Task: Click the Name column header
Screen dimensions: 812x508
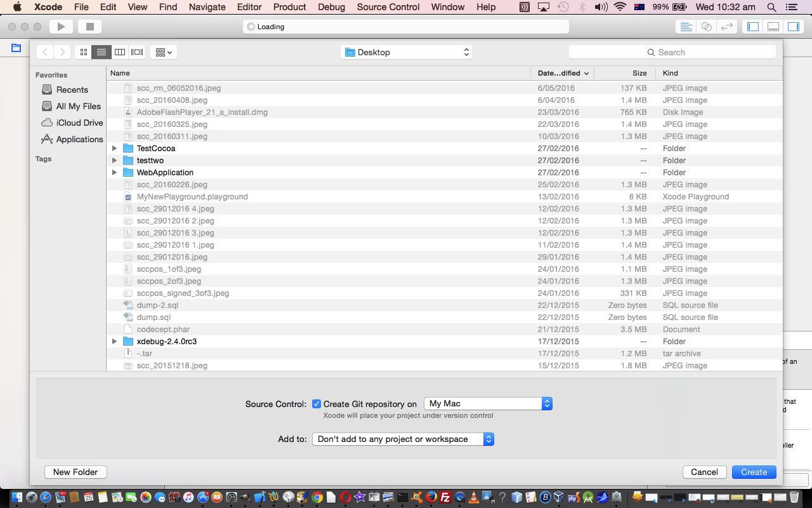Action: (x=318, y=73)
